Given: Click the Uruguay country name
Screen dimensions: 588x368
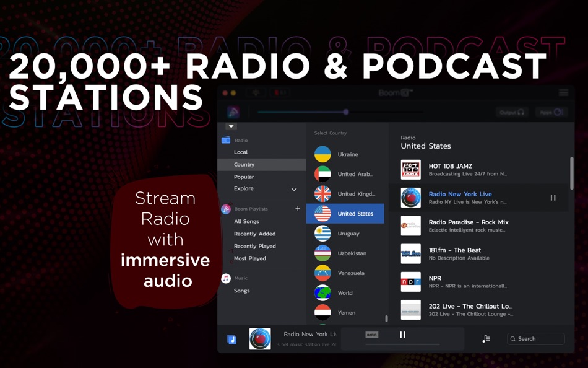Looking at the screenshot, I should coord(348,234).
